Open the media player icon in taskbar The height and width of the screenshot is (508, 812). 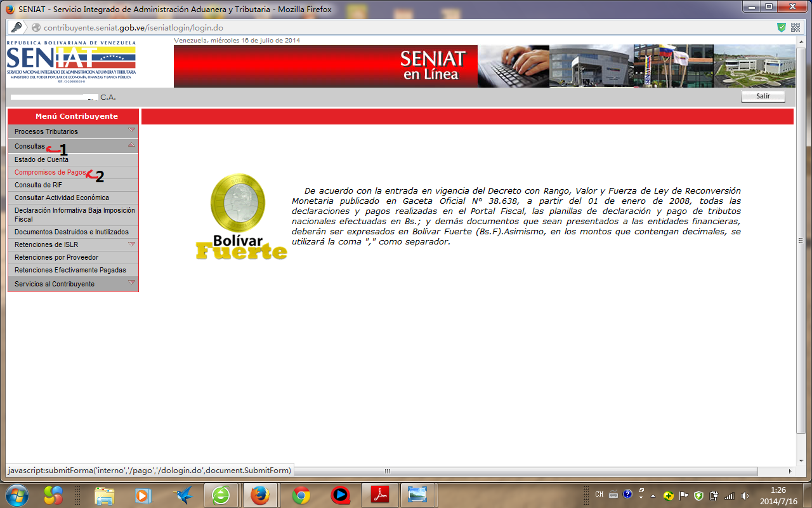coord(143,495)
